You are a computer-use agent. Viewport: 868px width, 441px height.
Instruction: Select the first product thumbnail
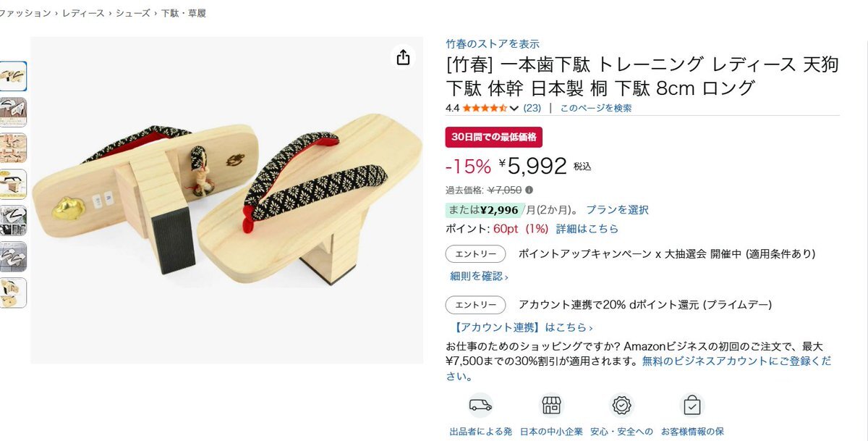[13, 76]
